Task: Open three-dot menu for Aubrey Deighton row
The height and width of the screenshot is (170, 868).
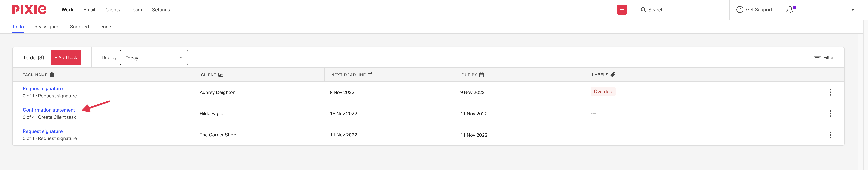Action: point(831,92)
